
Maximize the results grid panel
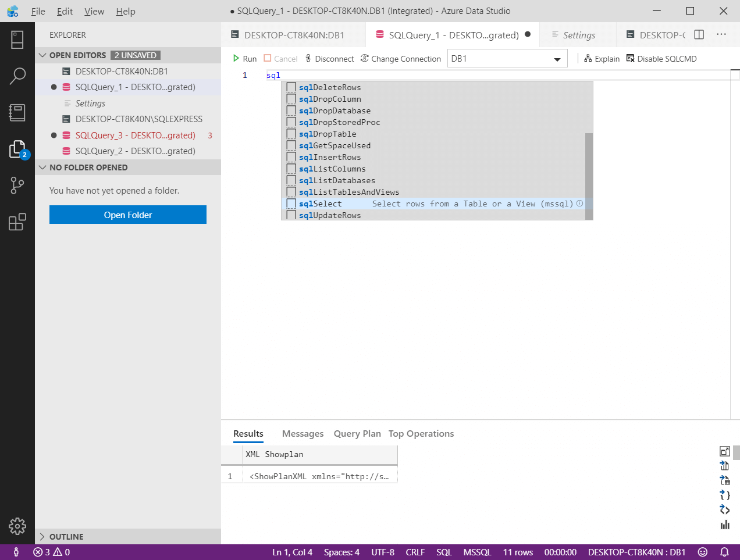[x=725, y=451]
